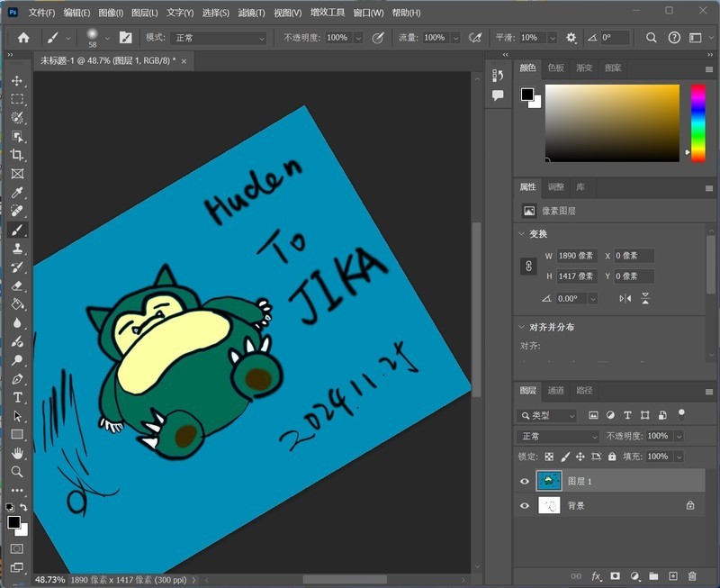Viewport: 720px width, 588px height.
Task: Click the hue slider in color panel
Action: 697,122
